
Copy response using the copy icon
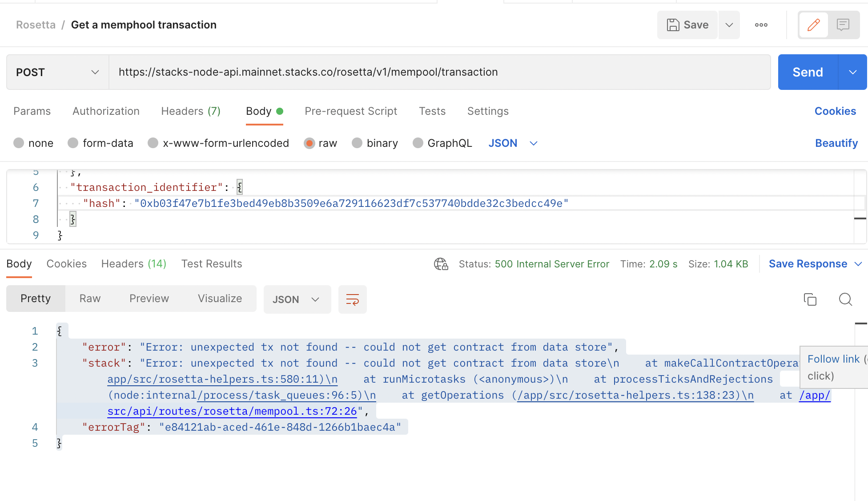point(810,299)
